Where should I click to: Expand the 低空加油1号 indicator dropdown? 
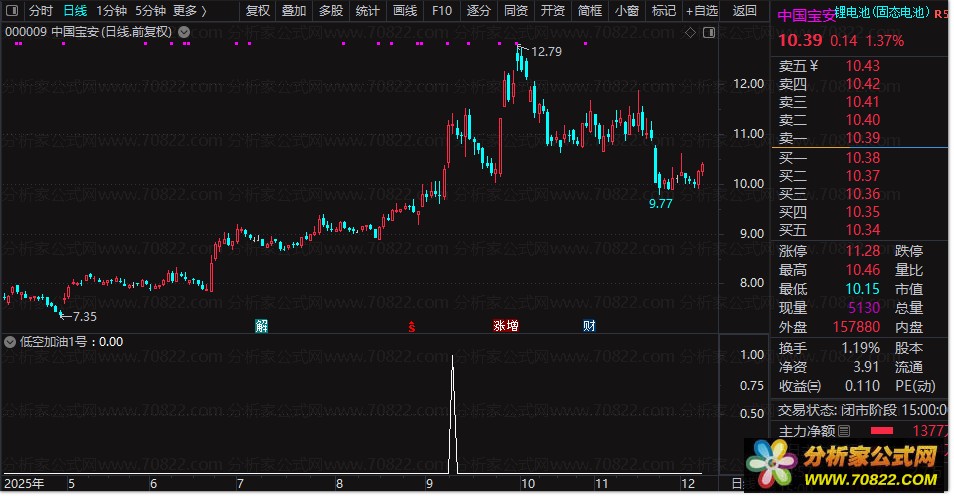10,342
